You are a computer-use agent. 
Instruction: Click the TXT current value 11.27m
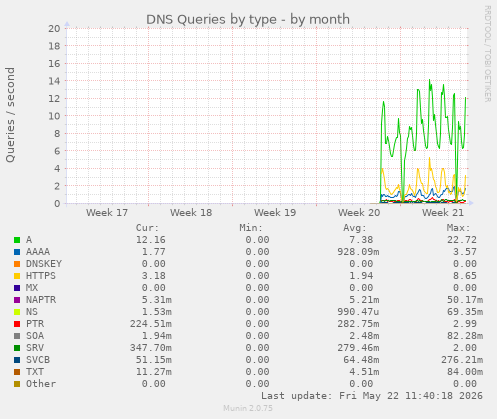pyautogui.click(x=154, y=372)
